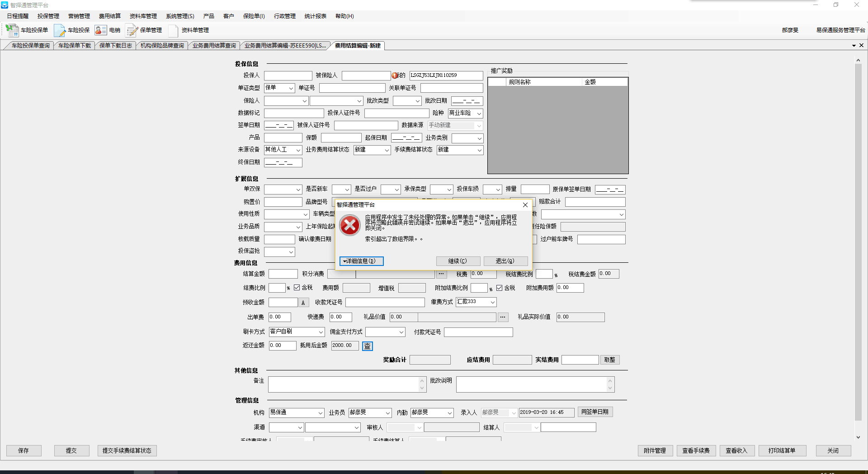Click the 智择通管理平台 app icon in title bar
Viewport: 868px width, 474px height.
(x=5, y=5)
